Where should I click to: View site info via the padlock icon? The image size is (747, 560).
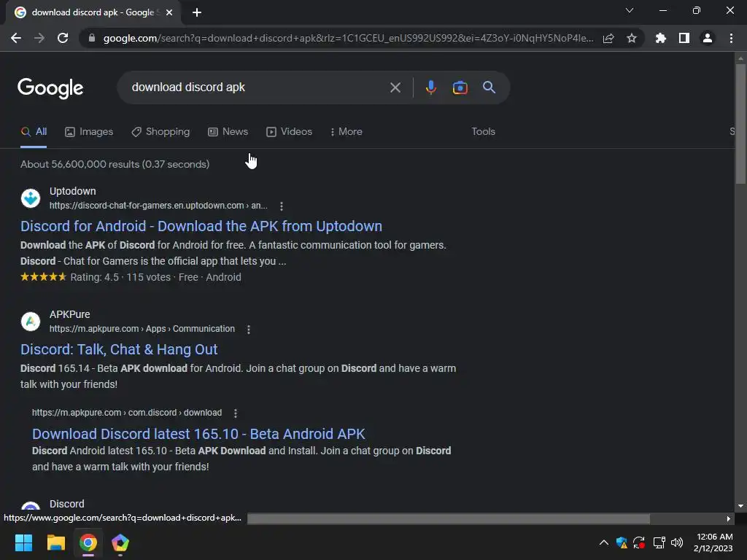(x=92, y=38)
